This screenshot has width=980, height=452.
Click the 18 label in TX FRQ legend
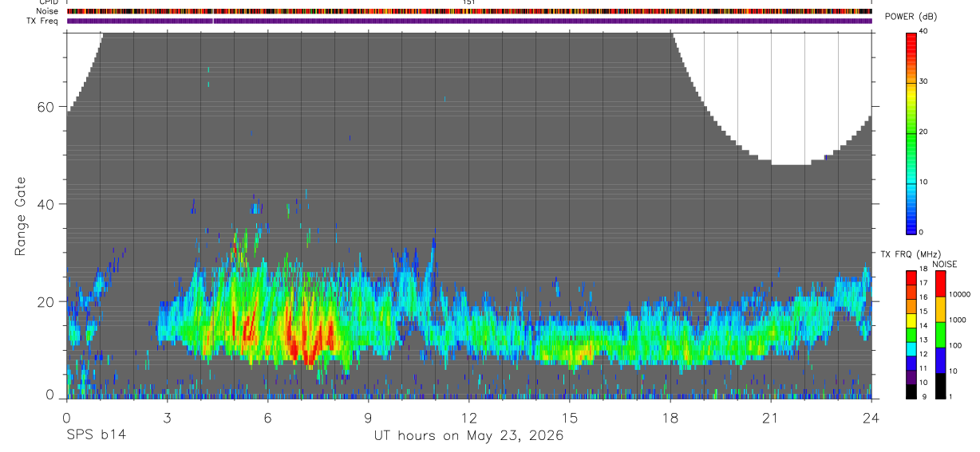(924, 269)
